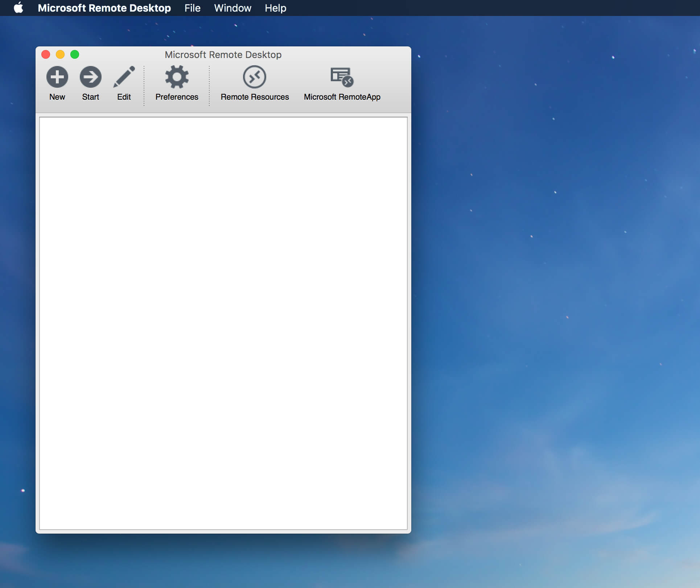This screenshot has width=700, height=588.
Task: Open the Help menu
Action: [275, 8]
